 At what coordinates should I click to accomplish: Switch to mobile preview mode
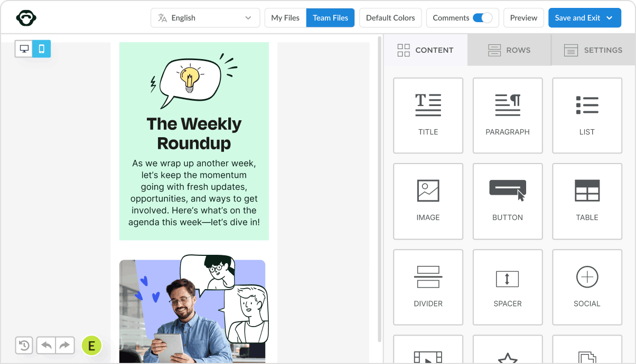[42, 49]
